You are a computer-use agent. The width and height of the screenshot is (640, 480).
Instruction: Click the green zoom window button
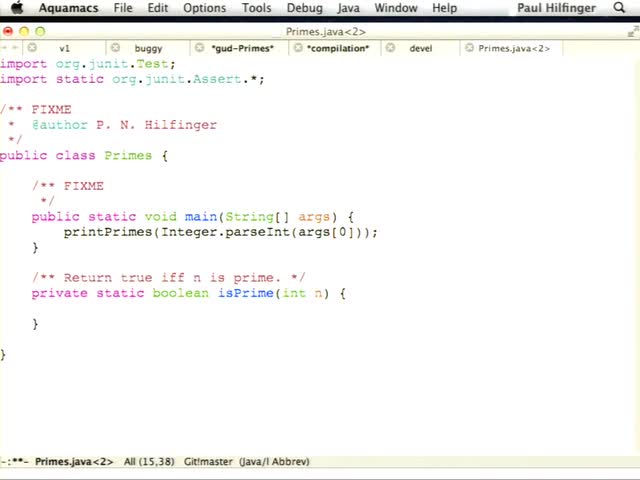[40, 31]
